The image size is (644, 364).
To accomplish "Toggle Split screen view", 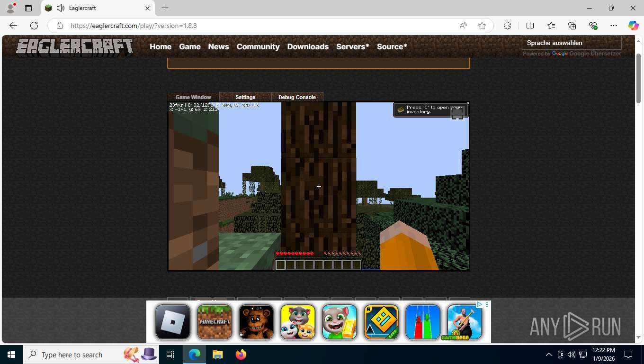I will (530, 26).
